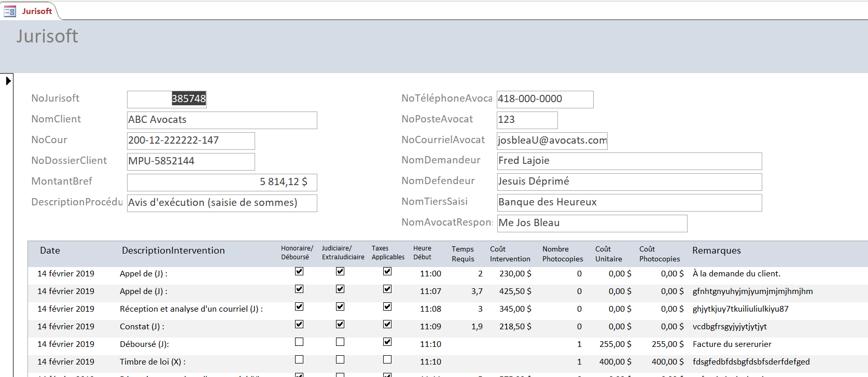Toggle Judiciaire/ExtraJudiciaire on Constat (J) row
The width and height of the screenshot is (868, 377).
pos(340,324)
